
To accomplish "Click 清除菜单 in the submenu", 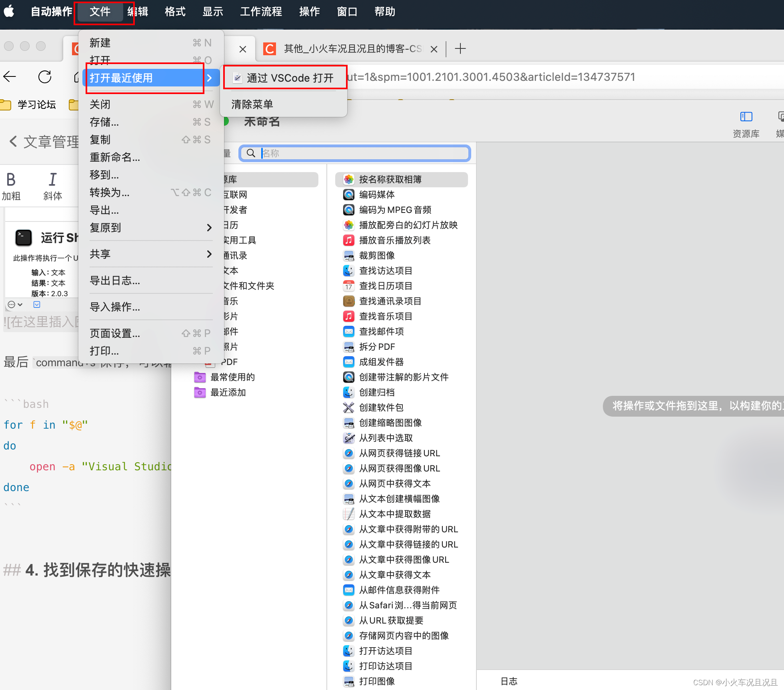I will [284, 104].
